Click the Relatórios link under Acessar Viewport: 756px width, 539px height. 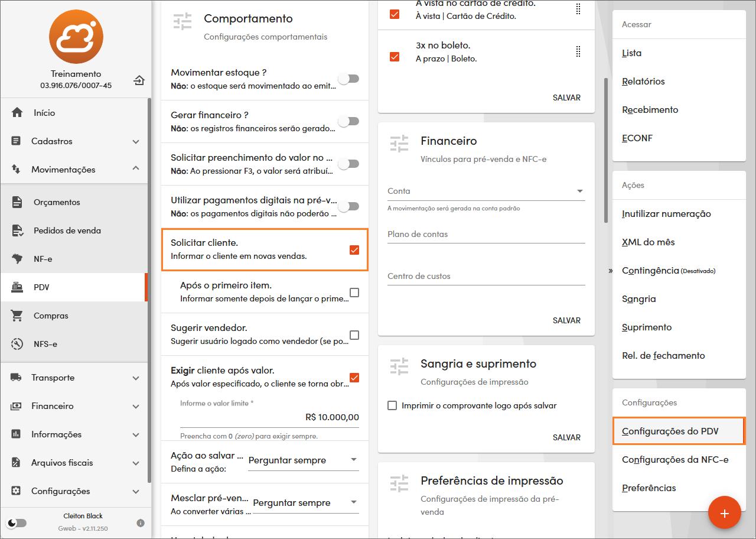pyautogui.click(x=643, y=82)
